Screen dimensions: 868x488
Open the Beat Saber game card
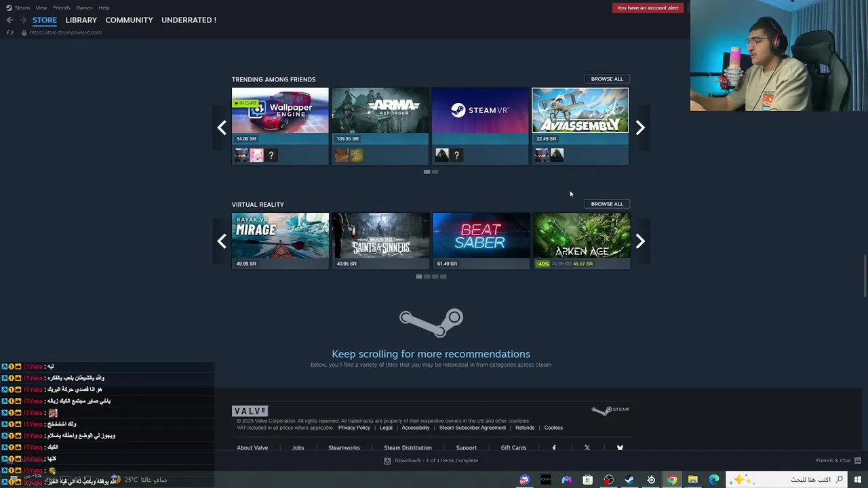click(481, 241)
